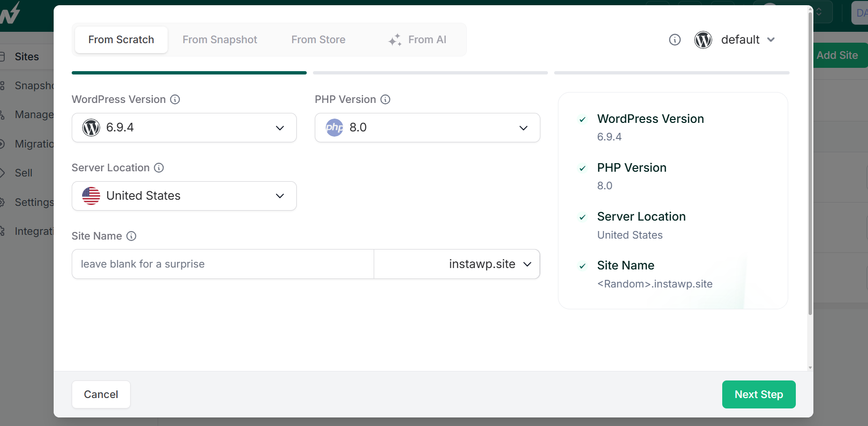Open the instawp.site domain dropdown
This screenshot has width=868, height=426.
pos(490,264)
